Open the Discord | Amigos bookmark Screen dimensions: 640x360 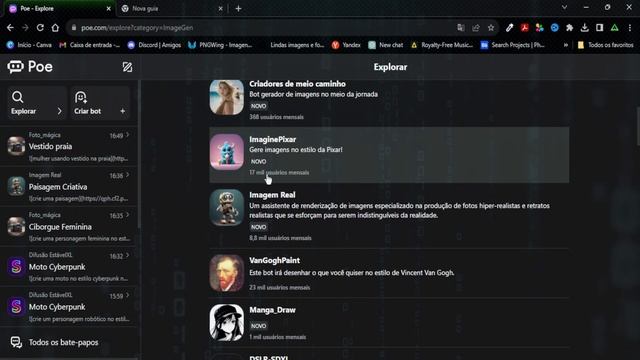pyautogui.click(x=154, y=45)
